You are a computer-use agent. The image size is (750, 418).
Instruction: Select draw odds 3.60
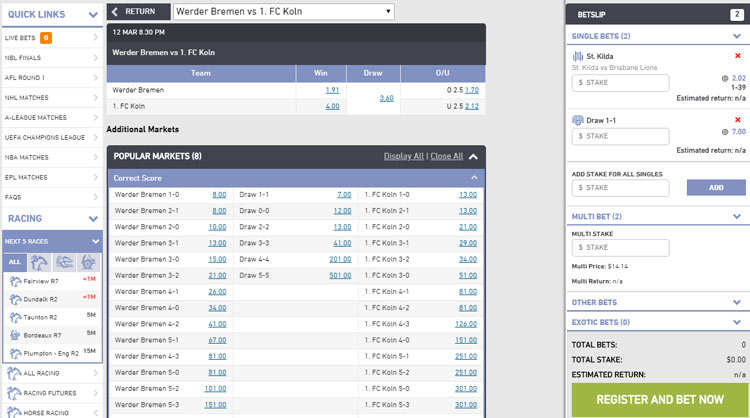point(386,98)
